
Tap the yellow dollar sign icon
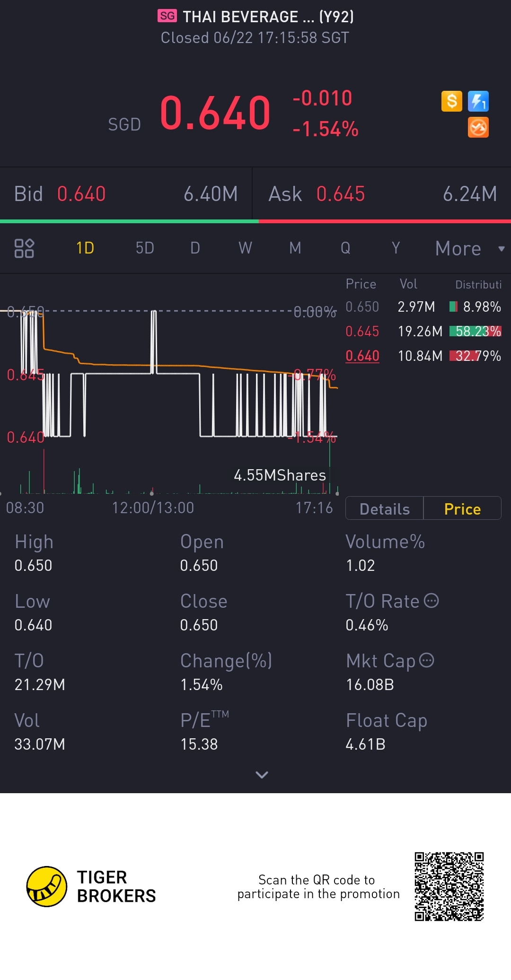[451, 101]
